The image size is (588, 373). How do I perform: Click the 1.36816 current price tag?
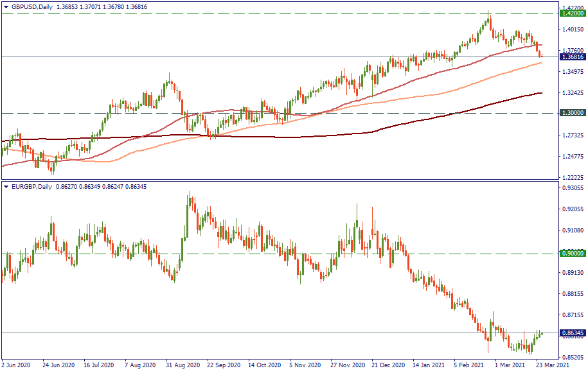click(x=572, y=57)
